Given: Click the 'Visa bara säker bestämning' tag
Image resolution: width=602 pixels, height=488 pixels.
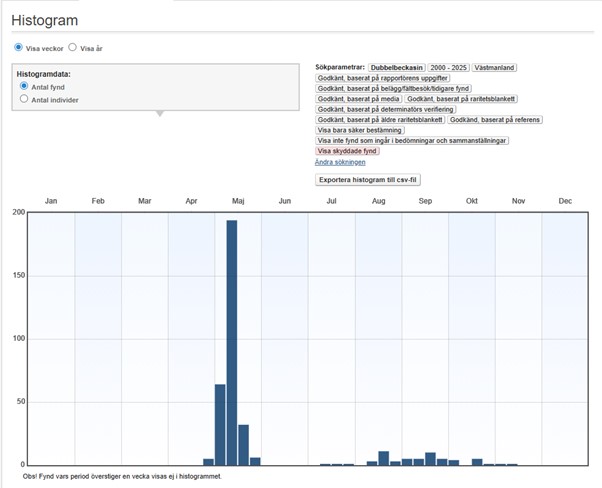Looking at the screenshot, I should point(360,130).
